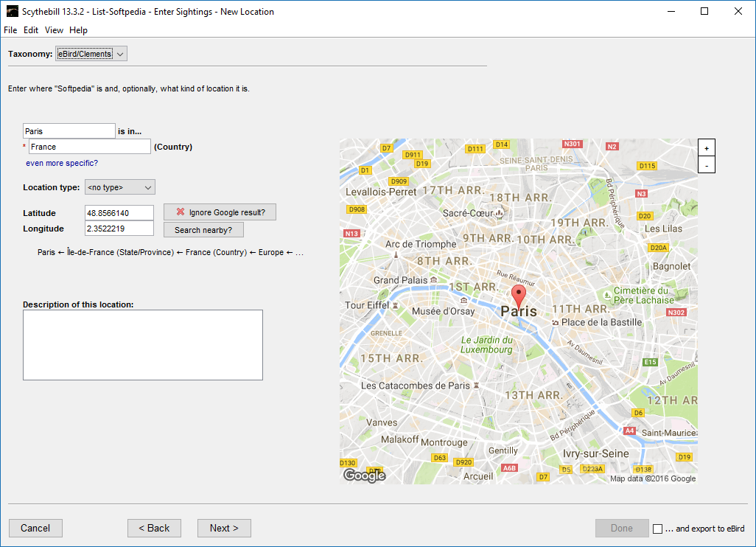Click the D909 road badge on map
The width and height of the screenshot is (756, 547).
click(x=399, y=181)
